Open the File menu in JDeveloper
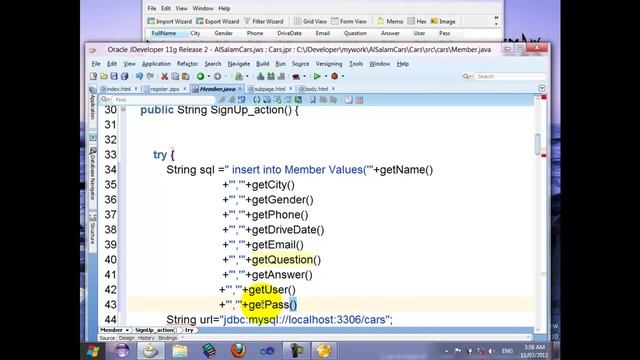The image size is (640, 360). pos(96,64)
